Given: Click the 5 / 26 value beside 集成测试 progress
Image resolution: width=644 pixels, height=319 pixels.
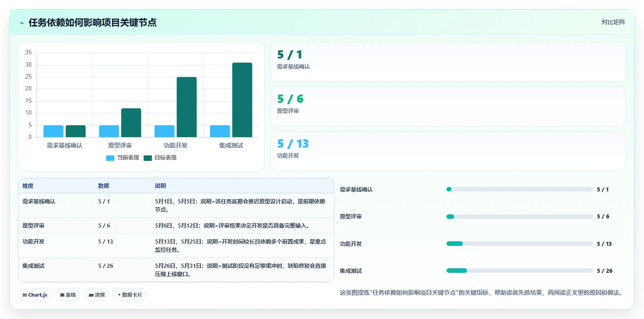Looking at the screenshot, I should click(605, 271).
